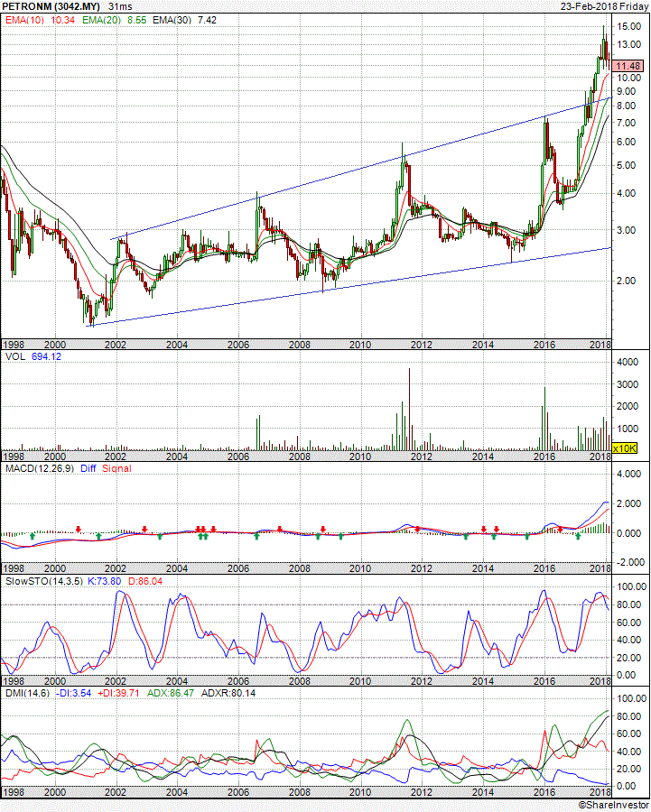Click the stochastic D:86.04 value
Image resolution: width=651 pixels, height=812 pixels.
point(145,581)
